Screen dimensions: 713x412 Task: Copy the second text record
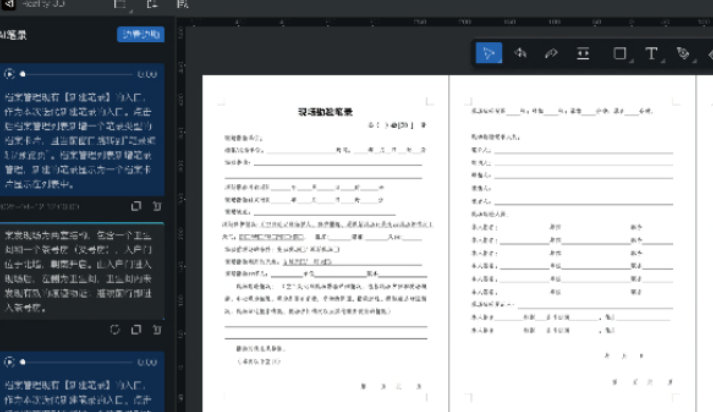(x=135, y=328)
